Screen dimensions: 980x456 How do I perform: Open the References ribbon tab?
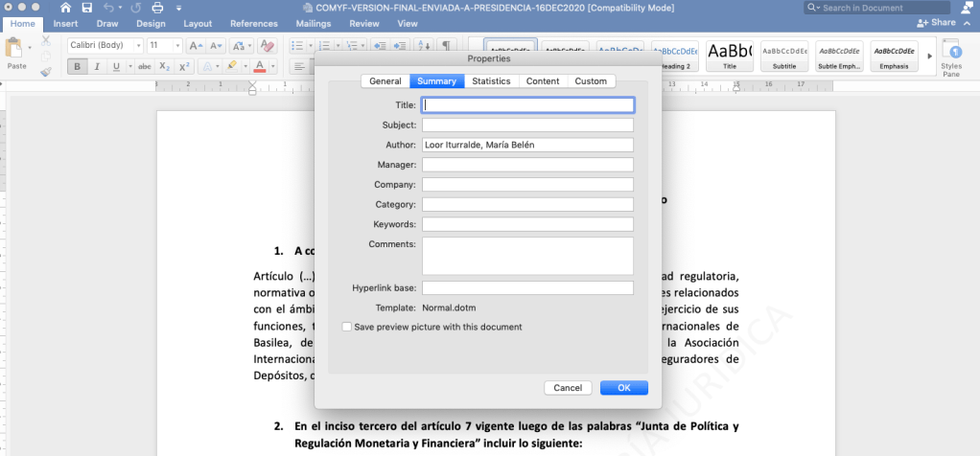pos(253,23)
